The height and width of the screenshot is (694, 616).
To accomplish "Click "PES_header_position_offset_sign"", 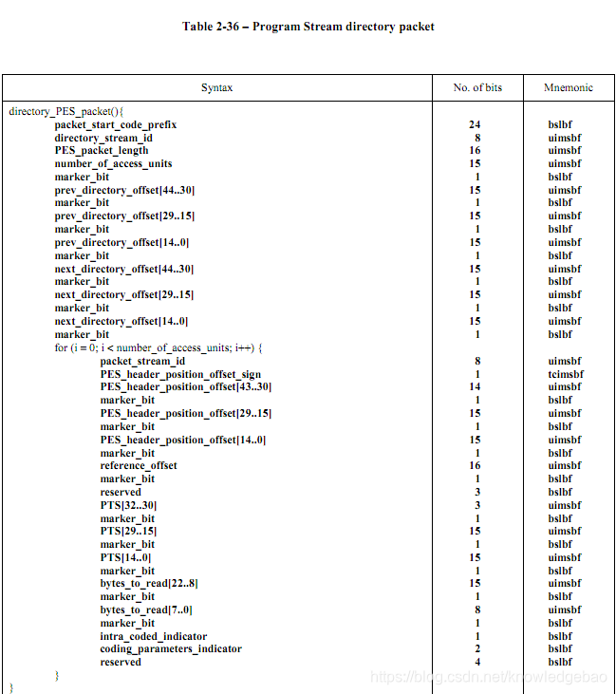I will (180, 374).
